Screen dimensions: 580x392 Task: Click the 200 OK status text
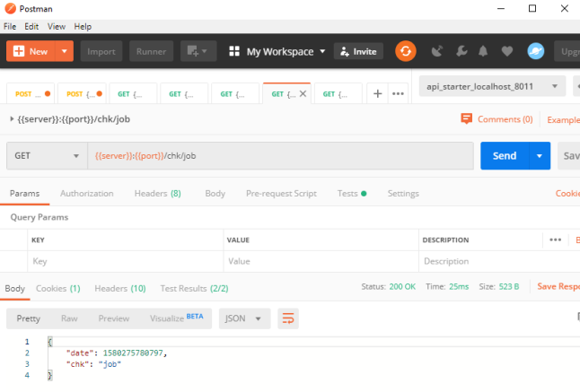pos(402,287)
